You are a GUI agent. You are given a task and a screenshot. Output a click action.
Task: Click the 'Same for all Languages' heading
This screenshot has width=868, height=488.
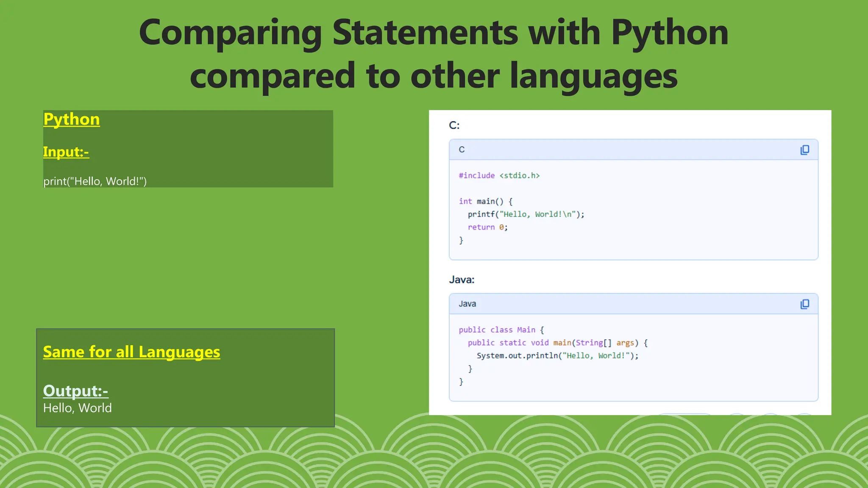click(x=131, y=352)
